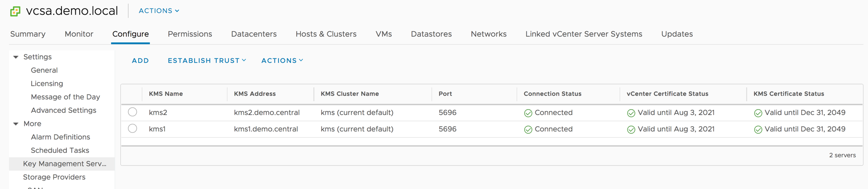Open Linked vCenter Server Systems tab

(x=584, y=34)
